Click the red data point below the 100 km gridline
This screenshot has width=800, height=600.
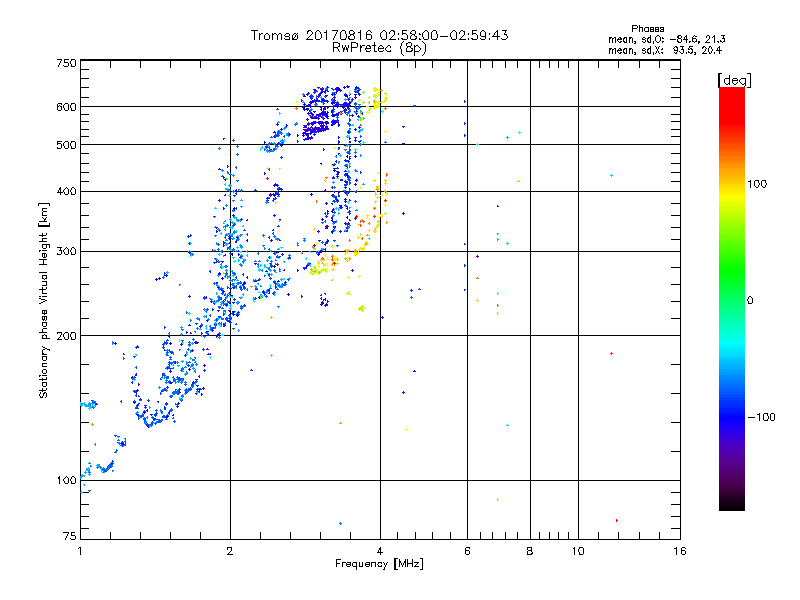pos(617,520)
